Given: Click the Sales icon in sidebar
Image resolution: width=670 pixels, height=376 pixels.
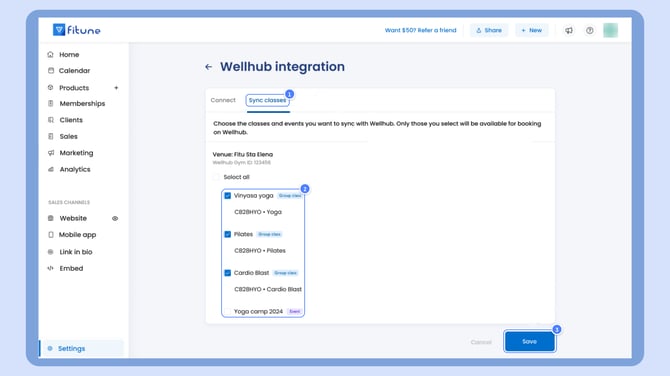Looking at the screenshot, I should click(x=51, y=136).
